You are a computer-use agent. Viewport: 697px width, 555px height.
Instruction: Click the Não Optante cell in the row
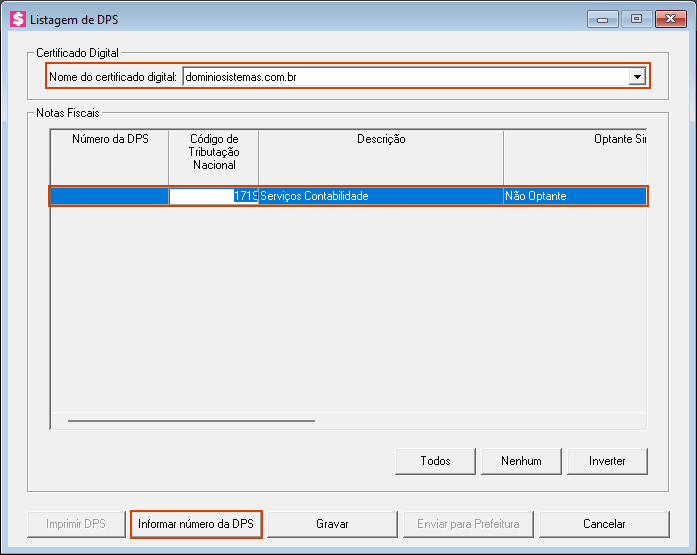(x=574, y=196)
